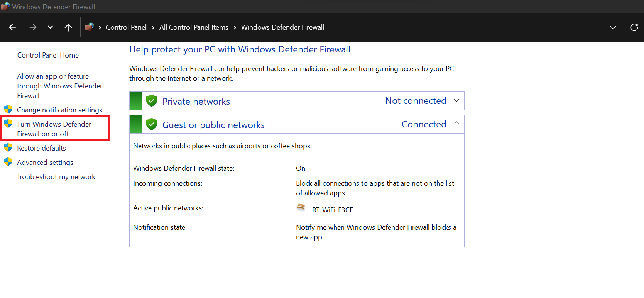Expand Private networks section chevron
This screenshot has width=644, height=298.
456,100
